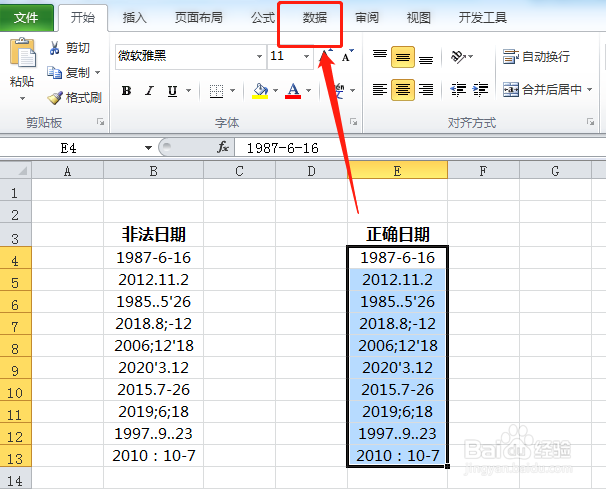Click the 正确日期 header cell

397,234
